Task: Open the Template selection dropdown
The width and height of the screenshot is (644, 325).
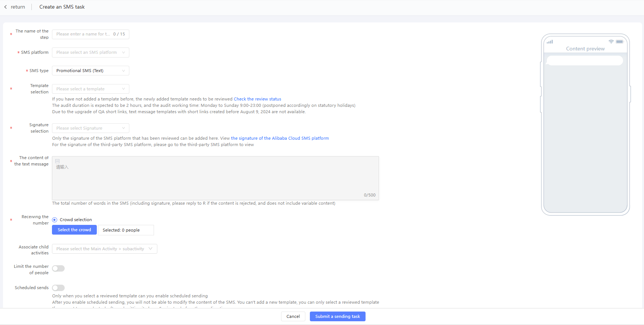Action: 90,89
